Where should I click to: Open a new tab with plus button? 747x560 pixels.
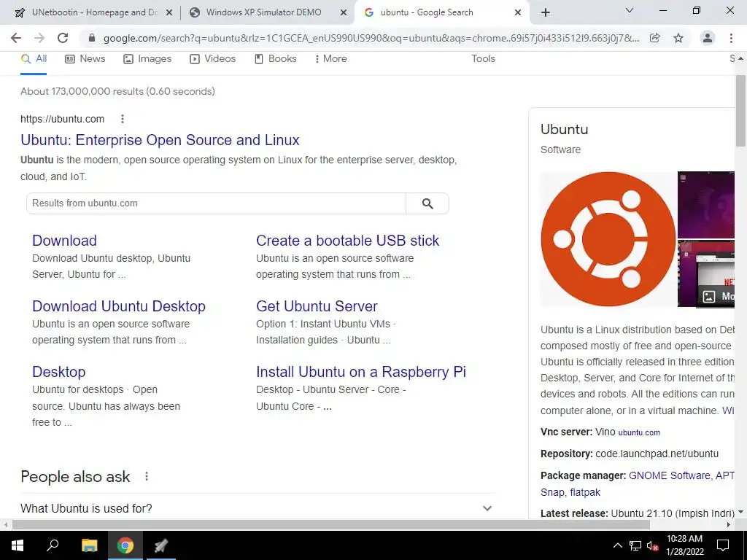[x=546, y=12]
